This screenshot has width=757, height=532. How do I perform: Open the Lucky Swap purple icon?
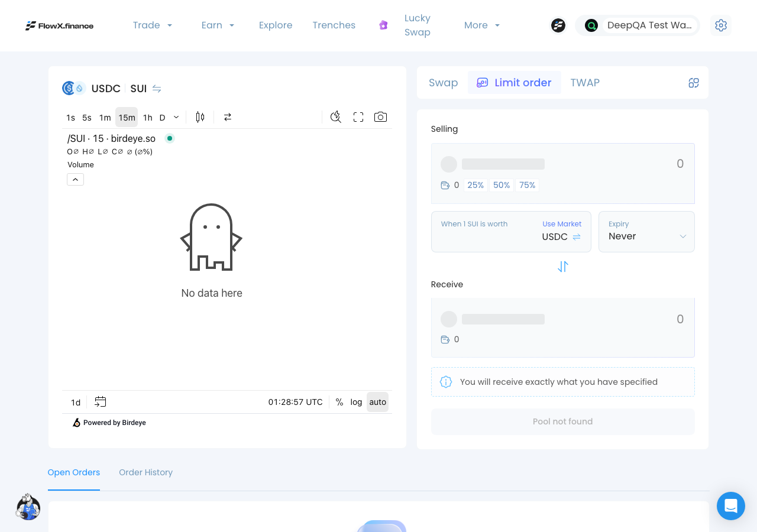(383, 25)
